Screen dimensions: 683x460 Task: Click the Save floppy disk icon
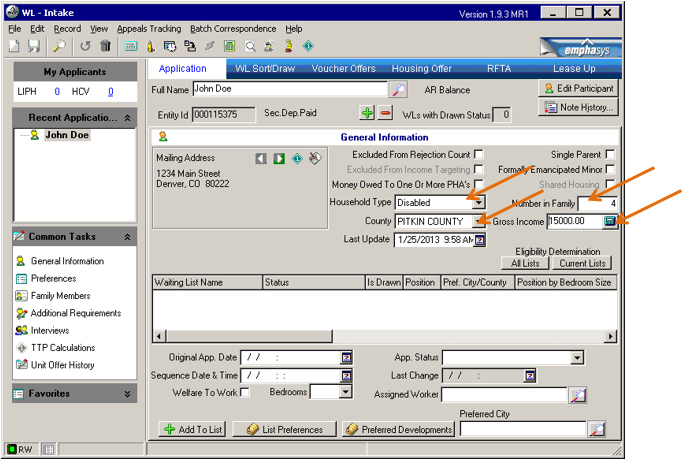[x=34, y=46]
